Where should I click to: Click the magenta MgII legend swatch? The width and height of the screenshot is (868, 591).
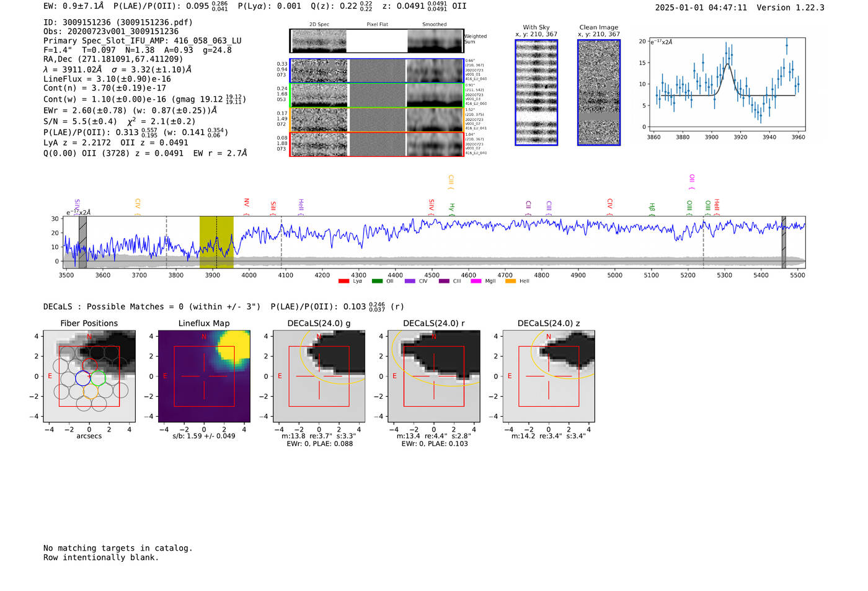[476, 282]
